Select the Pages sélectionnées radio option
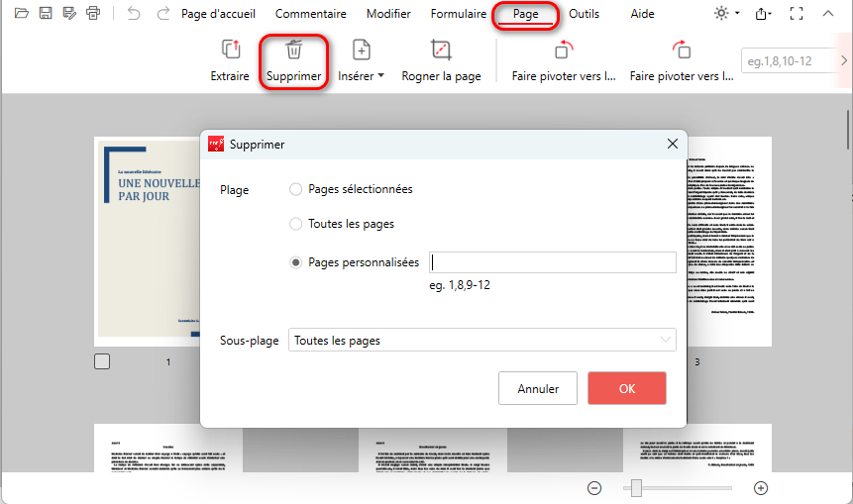 tap(295, 189)
